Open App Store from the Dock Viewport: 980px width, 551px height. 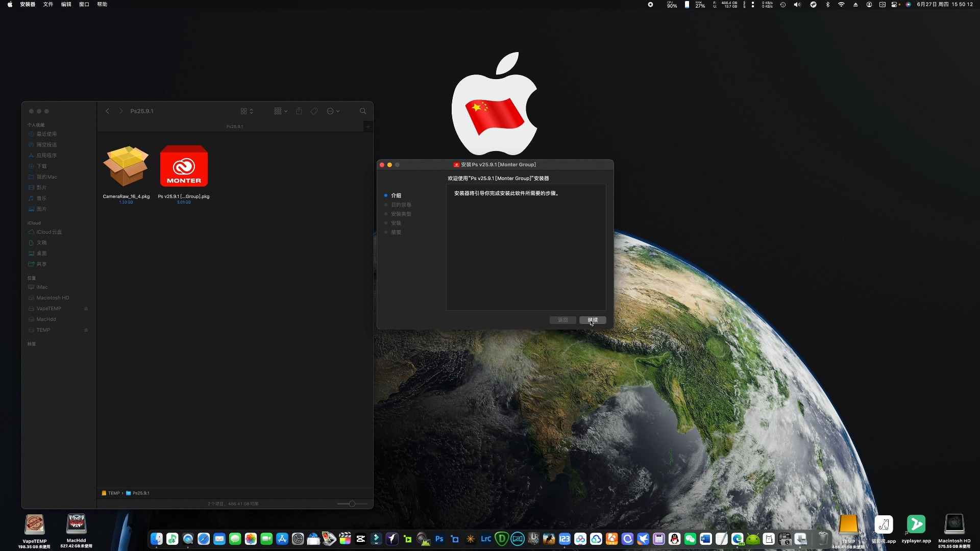click(x=282, y=539)
